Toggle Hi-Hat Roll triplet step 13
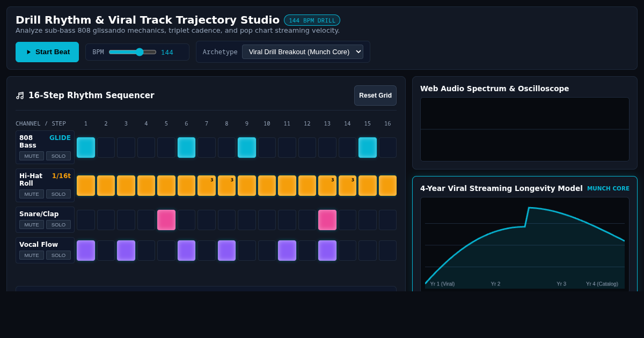Screen dimensions: 644x338 tap(327, 186)
